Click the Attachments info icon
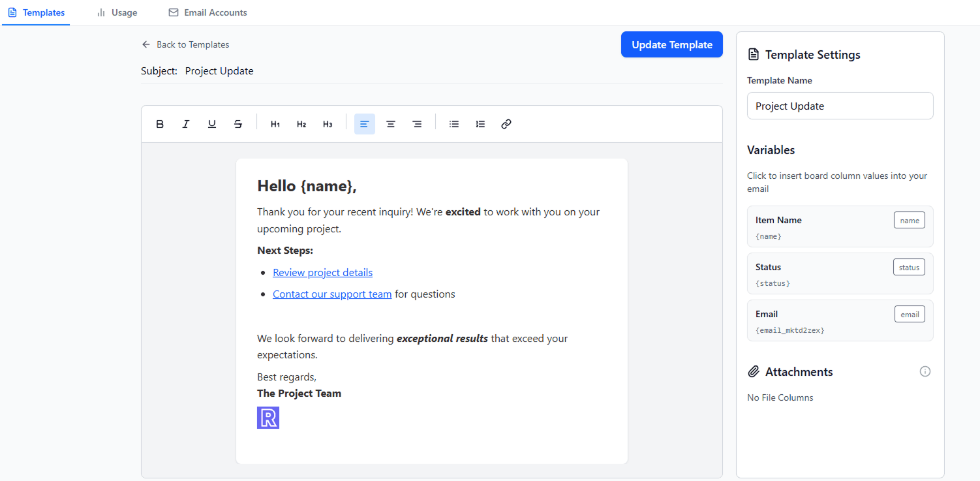Image resolution: width=980 pixels, height=481 pixels. [x=925, y=371]
